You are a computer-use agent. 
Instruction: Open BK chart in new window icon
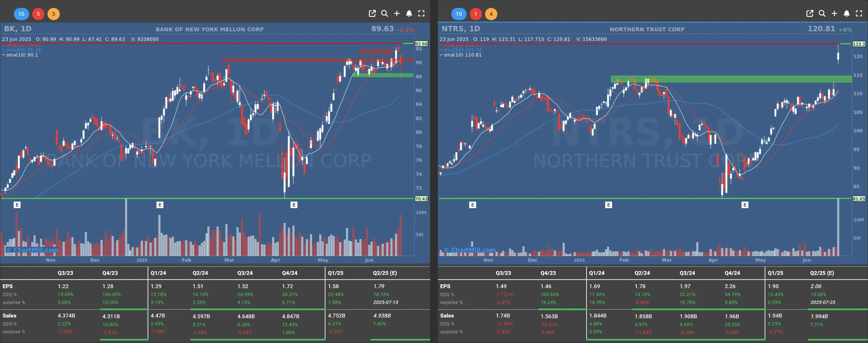[372, 14]
